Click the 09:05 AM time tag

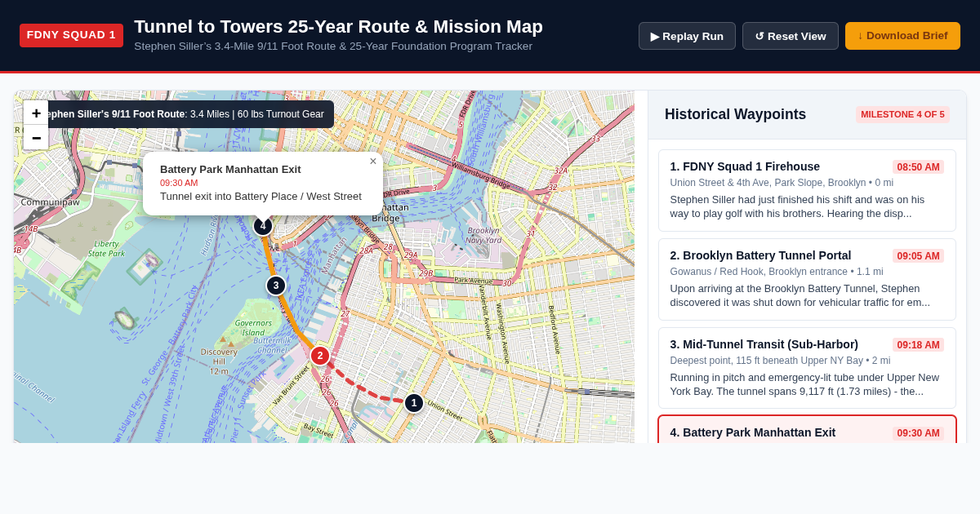(x=918, y=255)
